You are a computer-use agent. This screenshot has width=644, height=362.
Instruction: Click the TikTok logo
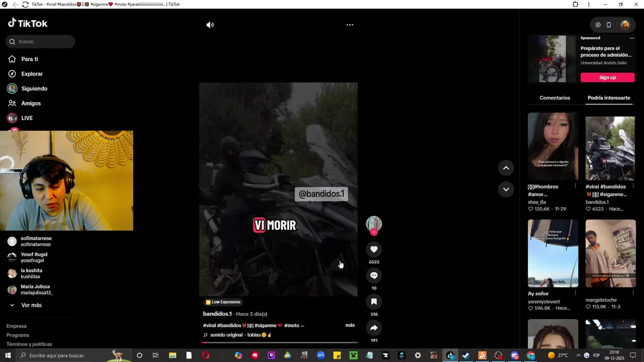(28, 23)
